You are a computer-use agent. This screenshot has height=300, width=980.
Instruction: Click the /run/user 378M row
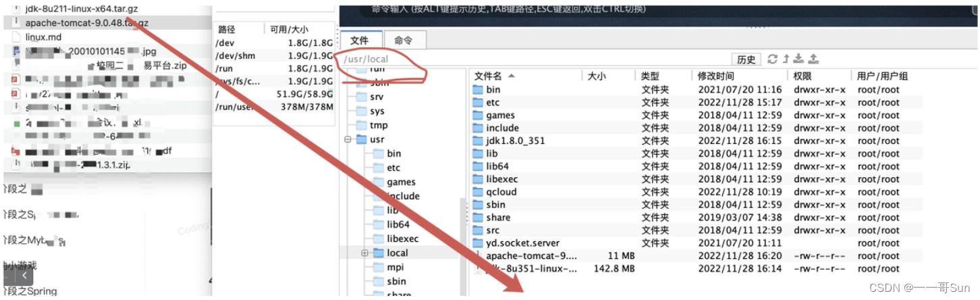coord(274,107)
